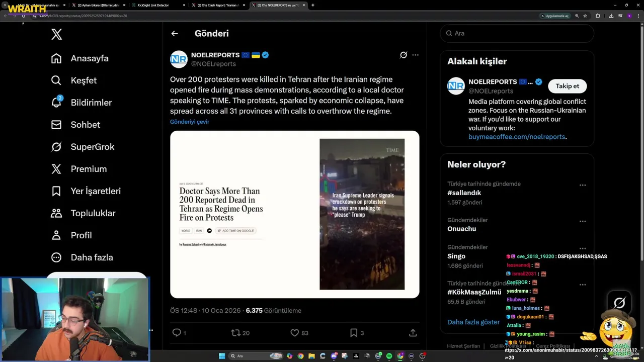Screen dimensions: 644x362
Task: Open more options for Onuachu trend
Action: 583,221
